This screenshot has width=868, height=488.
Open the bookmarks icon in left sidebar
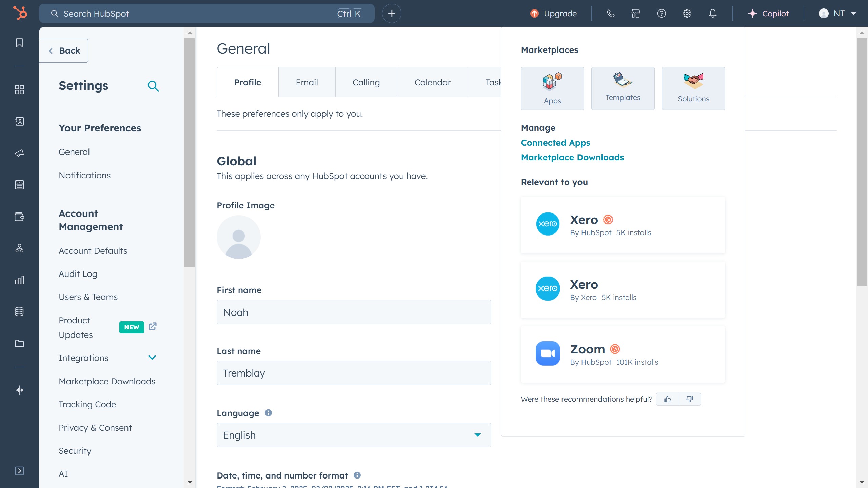coord(19,43)
